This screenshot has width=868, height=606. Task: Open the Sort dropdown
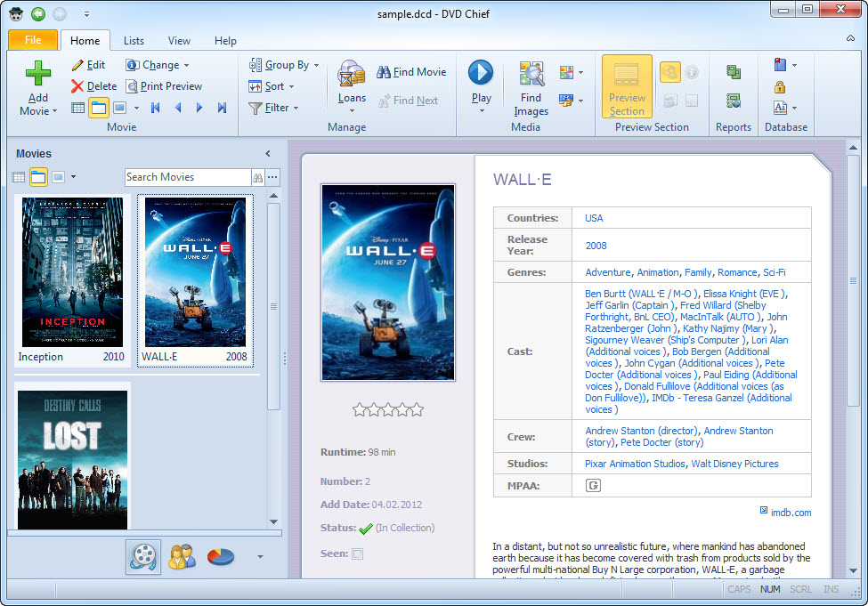(x=272, y=86)
